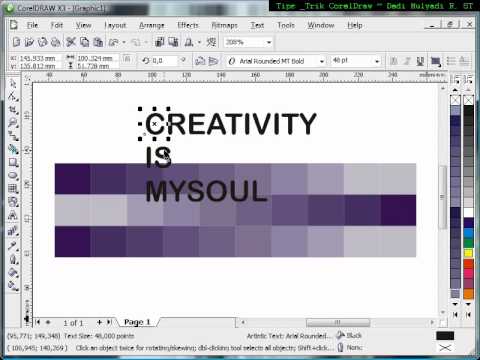Toggle Underline text formatting
This screenshot has width=480, height=360.
click(420, 61)
